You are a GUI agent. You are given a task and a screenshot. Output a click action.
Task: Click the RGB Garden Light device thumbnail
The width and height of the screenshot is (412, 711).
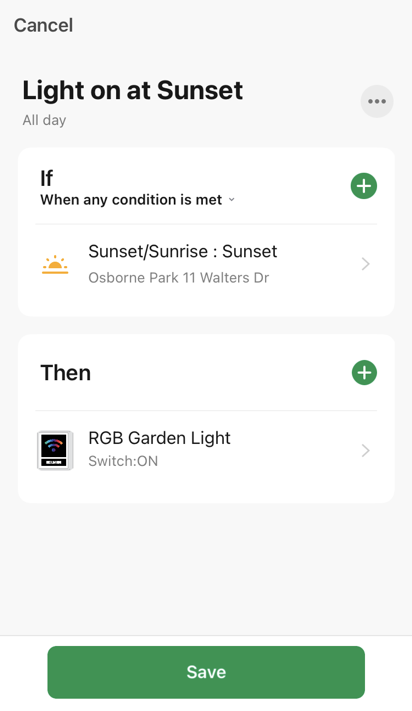(x=55, y=450)
